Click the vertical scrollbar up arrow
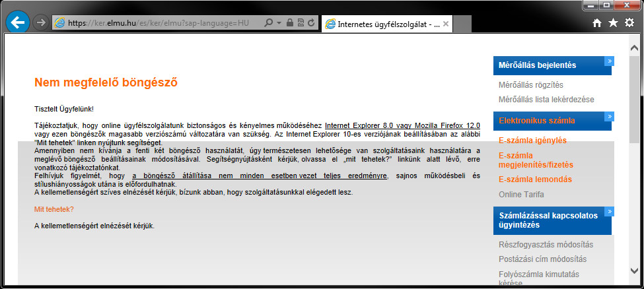 634,48
